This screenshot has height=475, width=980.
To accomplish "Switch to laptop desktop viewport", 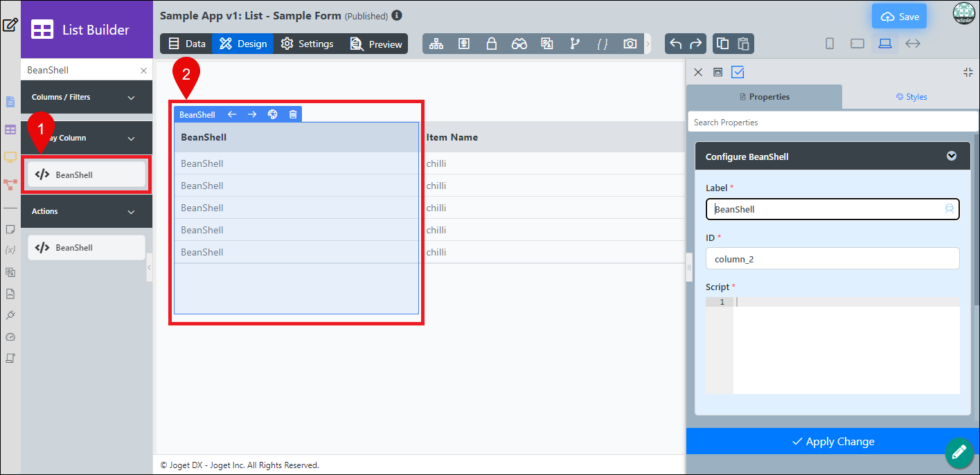I will click(885, 44).
